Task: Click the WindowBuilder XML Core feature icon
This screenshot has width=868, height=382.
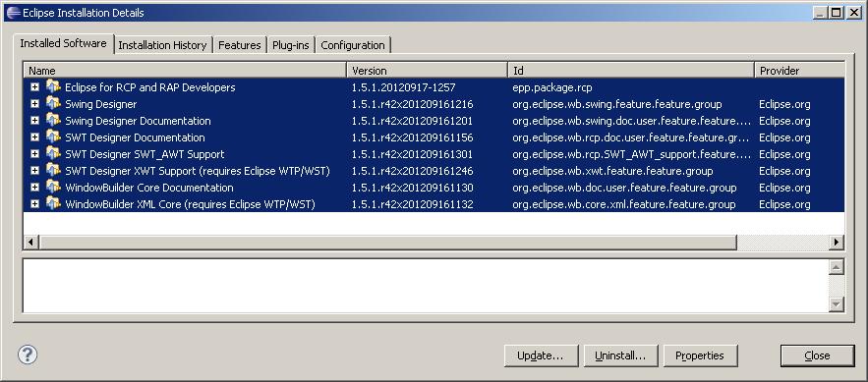Action: coord(53,204)
